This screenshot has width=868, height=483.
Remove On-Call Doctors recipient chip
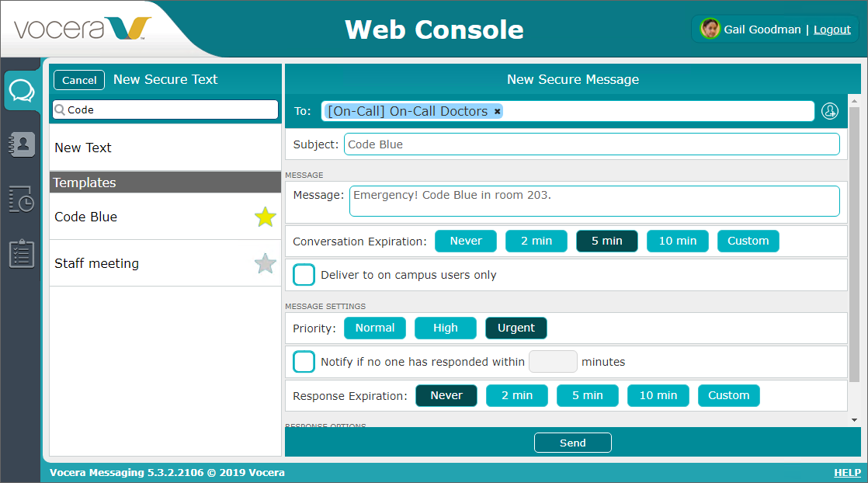pos(498,111)
